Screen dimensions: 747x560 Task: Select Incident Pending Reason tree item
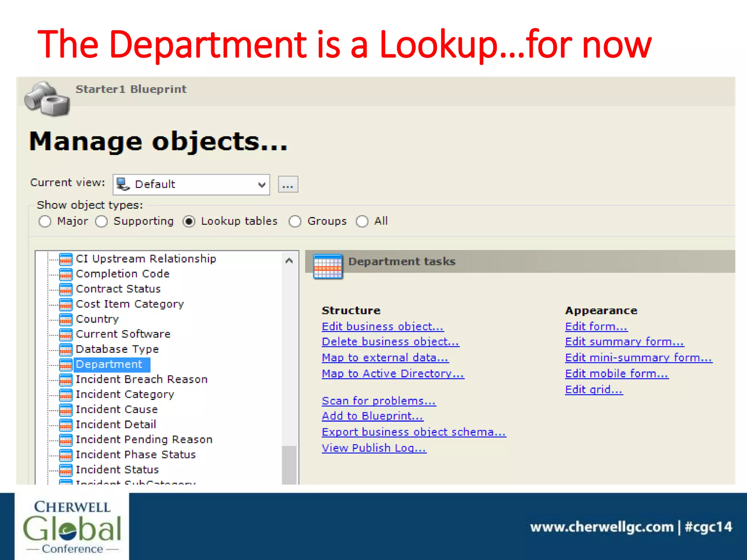coord(144,440)
